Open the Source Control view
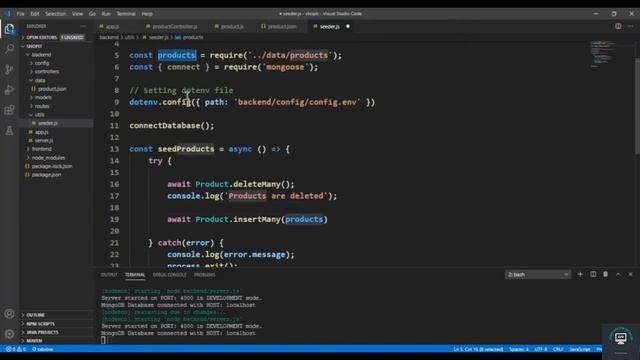This screenshot has height=360, width=640. coord(9,69)
